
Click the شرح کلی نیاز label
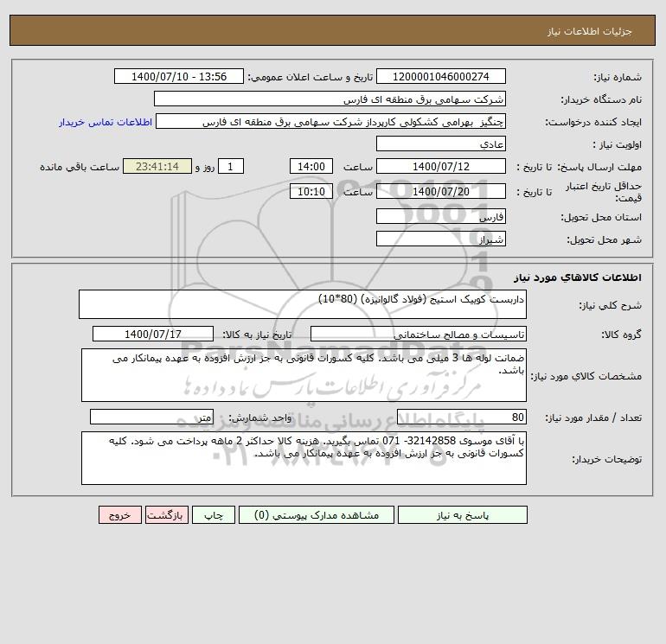pyautogui.click(x=611, y=305)
